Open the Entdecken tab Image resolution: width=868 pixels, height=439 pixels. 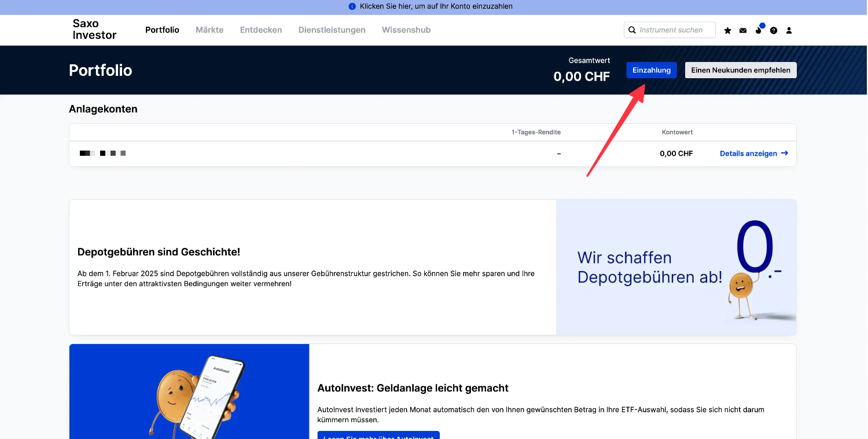point(261,30)
